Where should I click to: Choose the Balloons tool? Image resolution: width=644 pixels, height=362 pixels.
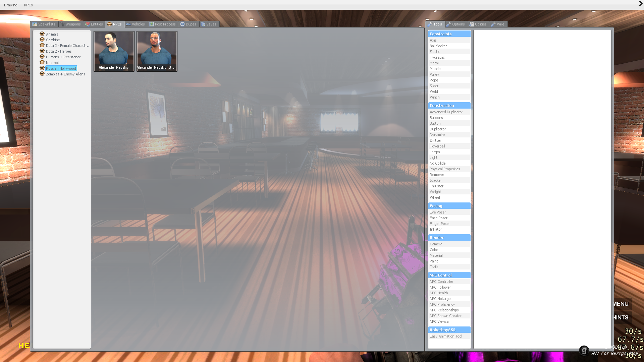click(x=449, y=118)
